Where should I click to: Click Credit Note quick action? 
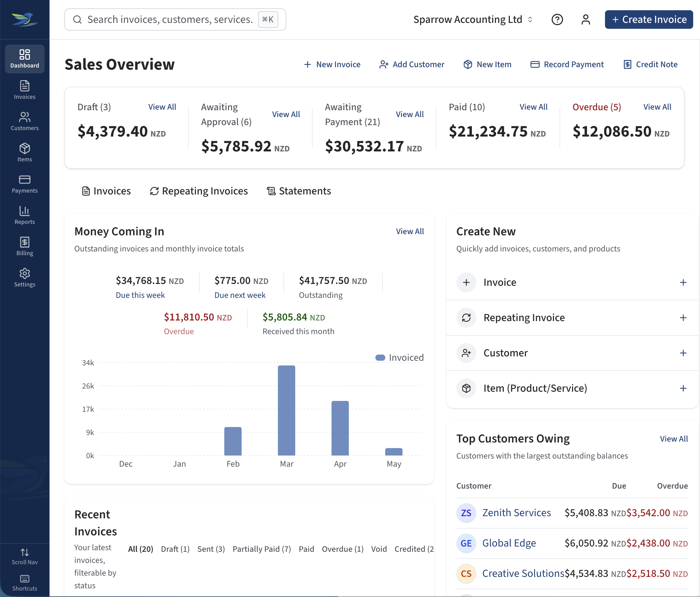tap(650, 64)
